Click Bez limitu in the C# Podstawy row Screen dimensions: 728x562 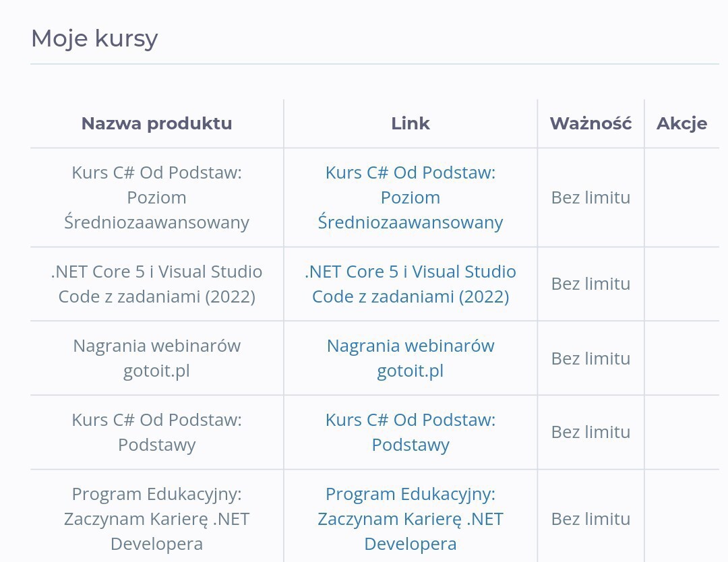[x=590, y=432]
